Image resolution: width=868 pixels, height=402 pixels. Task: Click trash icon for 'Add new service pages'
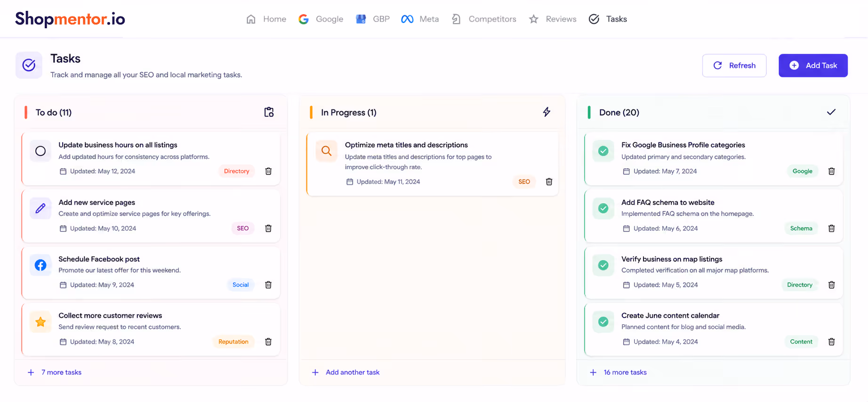coord(268,228)
